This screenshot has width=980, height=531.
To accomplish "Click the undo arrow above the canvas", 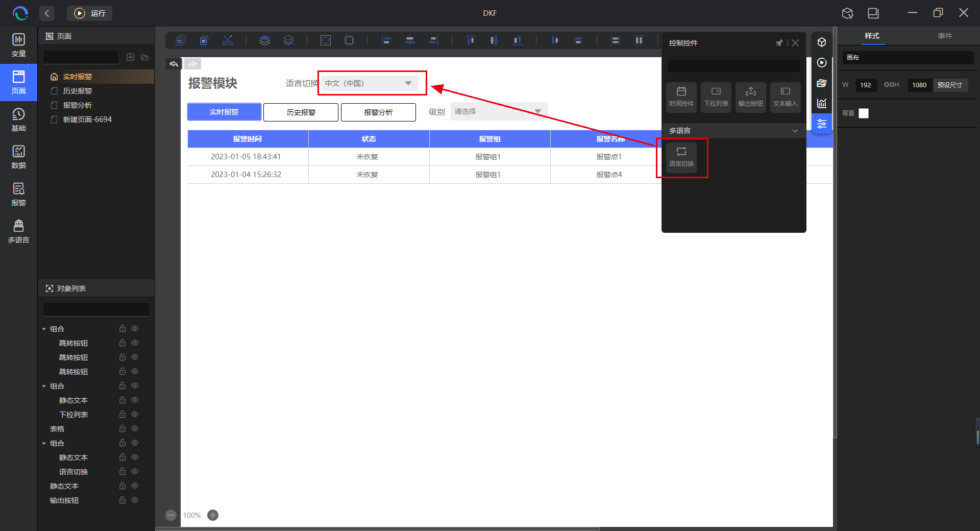I will click(x=174, y=64).
